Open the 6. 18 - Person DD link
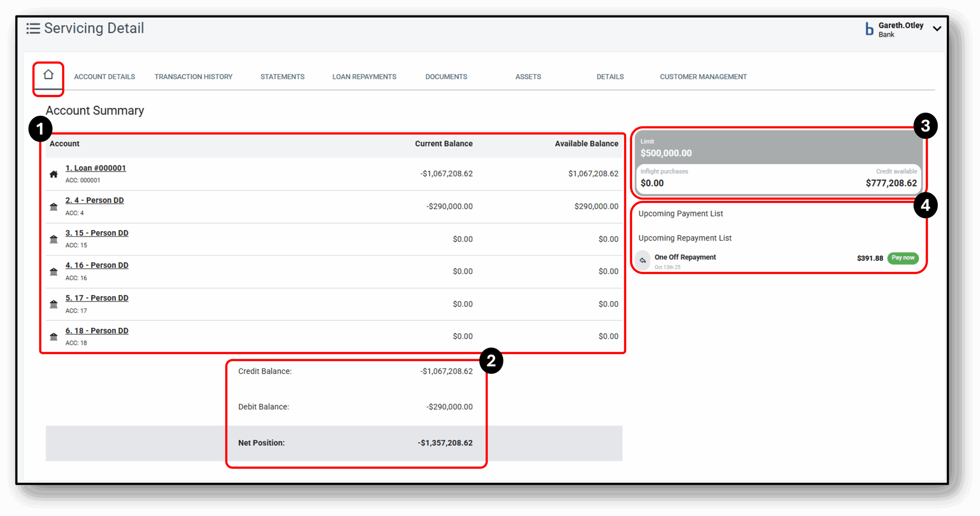980x516 pixels. coord(96,331)
